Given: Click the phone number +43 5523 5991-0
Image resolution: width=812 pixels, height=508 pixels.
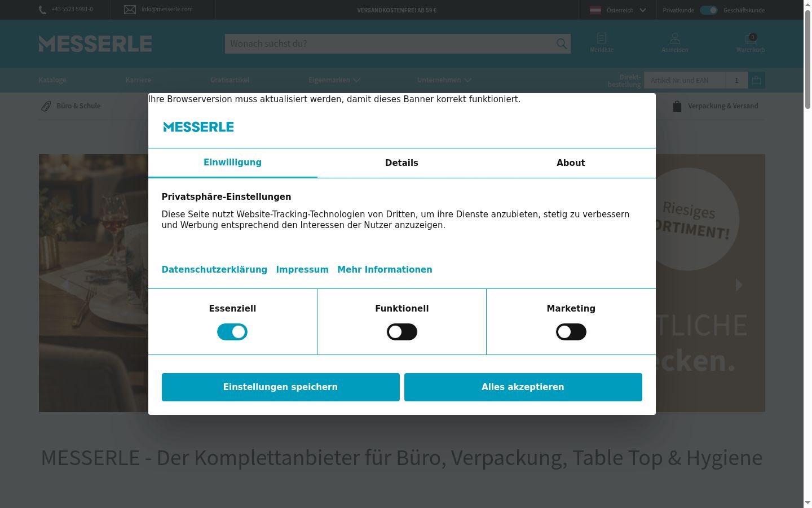Looking at the screenshot, I should pyautogui.click(x=72, y=10).
